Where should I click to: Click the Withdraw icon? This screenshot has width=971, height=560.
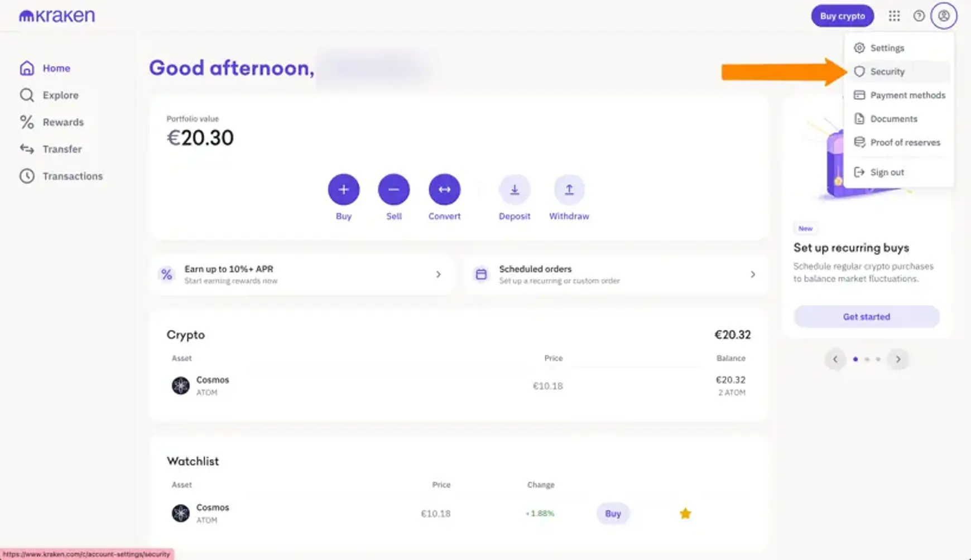569,190
